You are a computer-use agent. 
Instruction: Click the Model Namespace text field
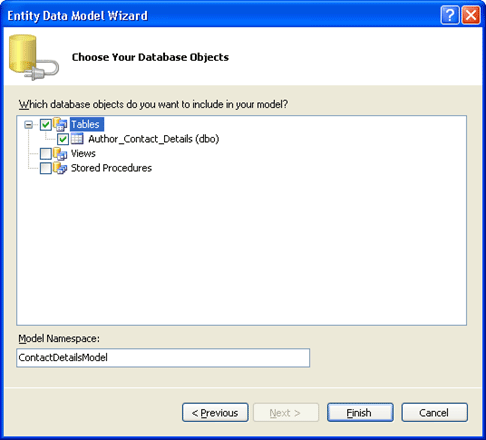point(163,358)
